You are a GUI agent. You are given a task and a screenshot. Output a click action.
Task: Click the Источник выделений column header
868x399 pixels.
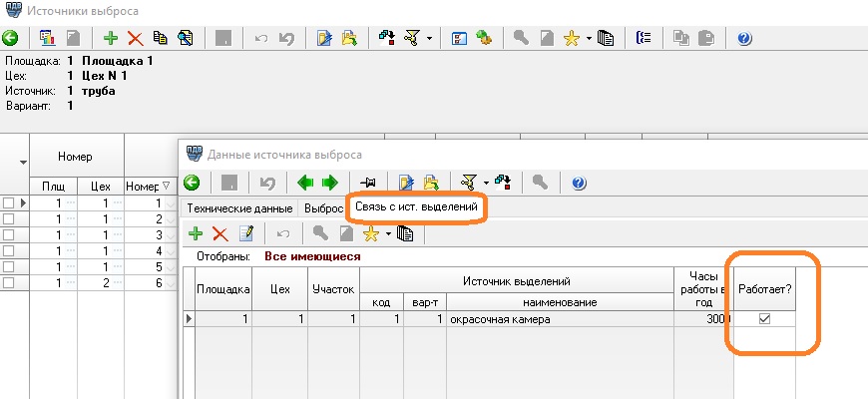click(520, 283)
